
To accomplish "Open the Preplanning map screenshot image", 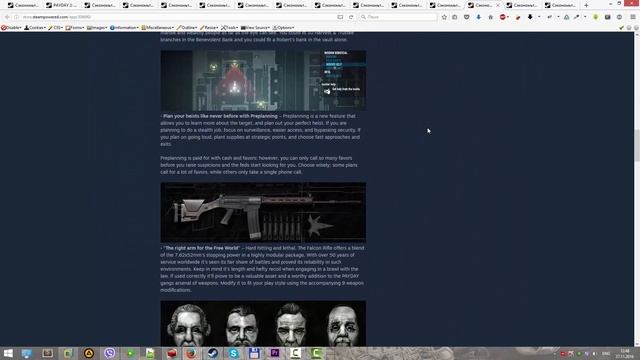I will (x=263, y=80).
